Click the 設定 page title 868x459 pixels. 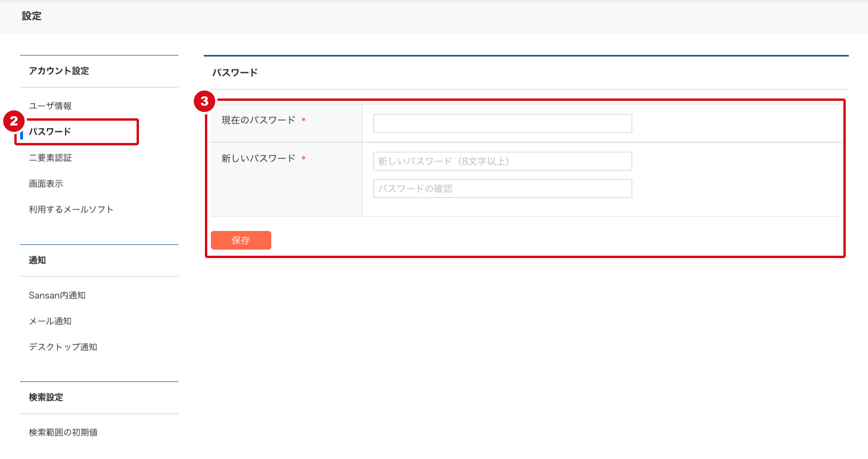[x=32, y=16]
